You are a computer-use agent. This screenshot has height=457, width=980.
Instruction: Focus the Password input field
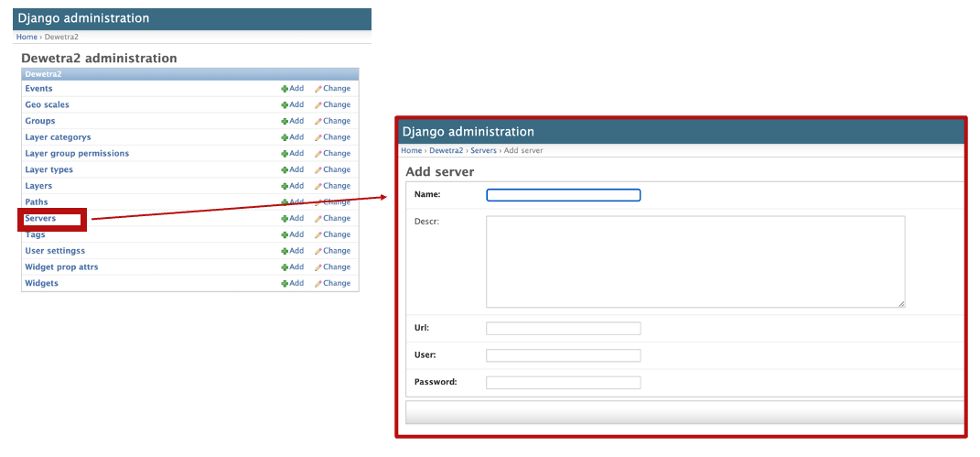coord(563,383)
